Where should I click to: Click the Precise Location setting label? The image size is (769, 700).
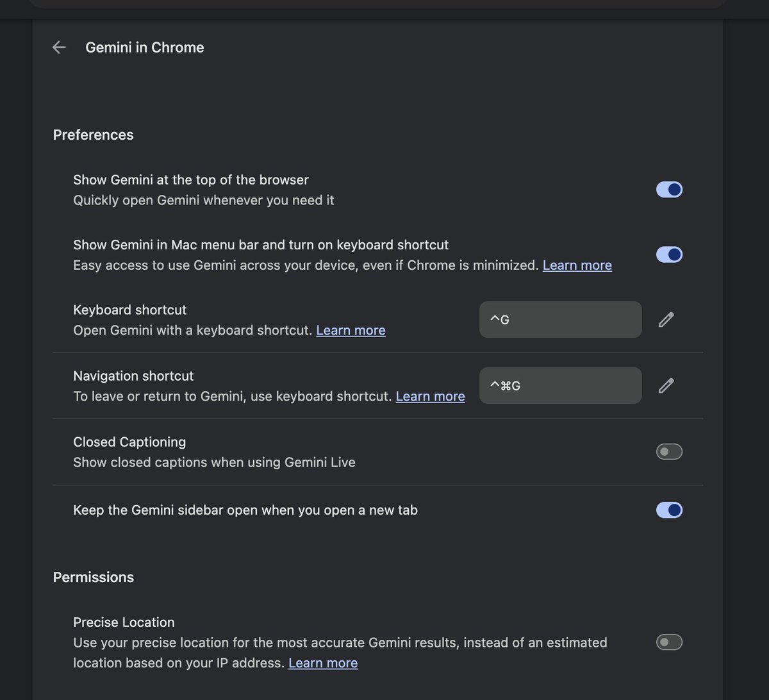click(124, 622)
